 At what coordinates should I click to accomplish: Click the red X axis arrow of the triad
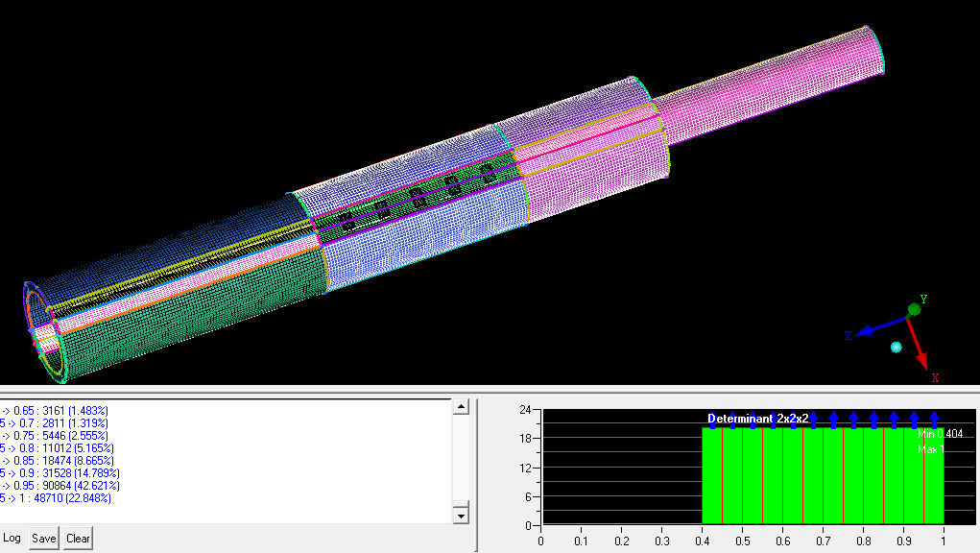point(919,345)
